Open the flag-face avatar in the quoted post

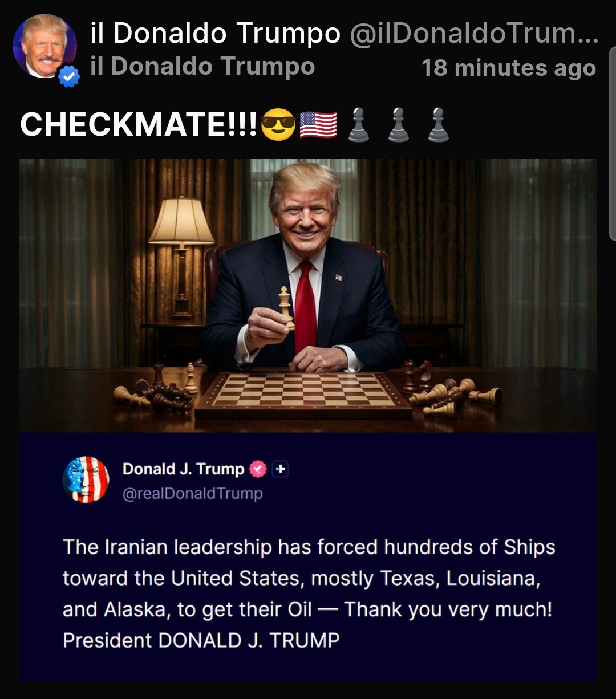(x=86, y=479)
